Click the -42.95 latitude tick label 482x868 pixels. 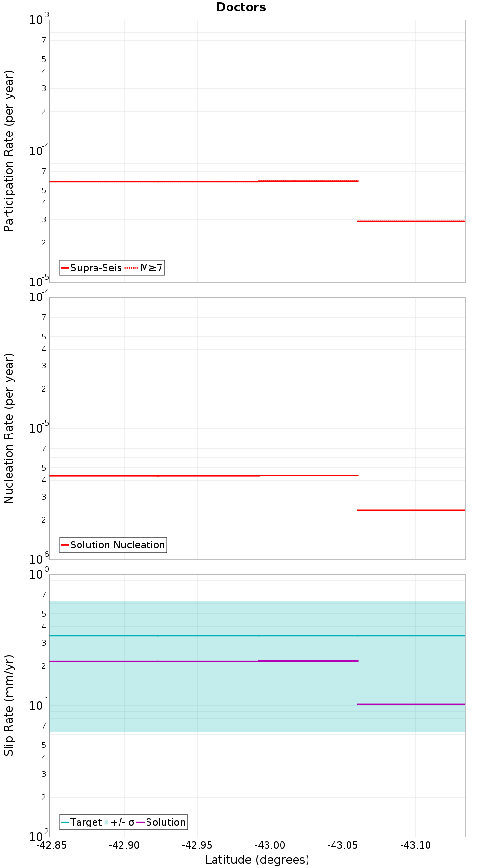click(x=197, y=845)
